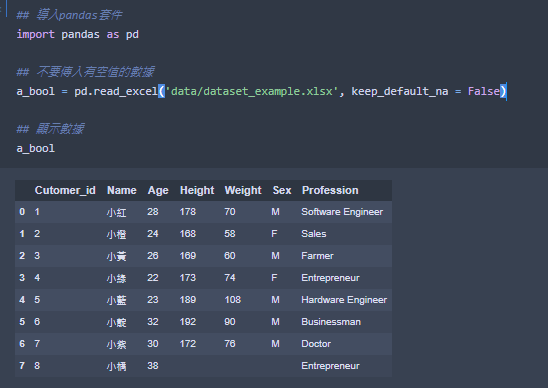Viewport: 548px width, 388px height.
Task: Click the Entrepreneur cell in row index 7
Action: 330,366
